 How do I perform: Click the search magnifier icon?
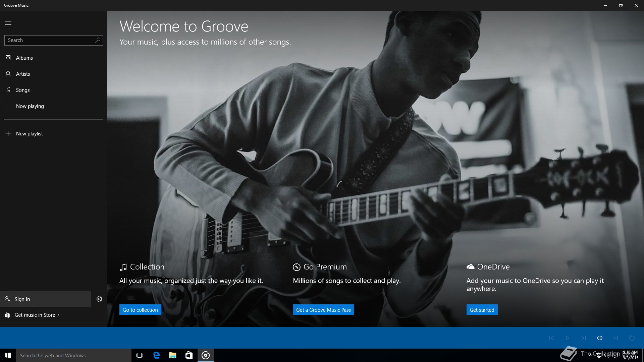click(x=98, y=40)
